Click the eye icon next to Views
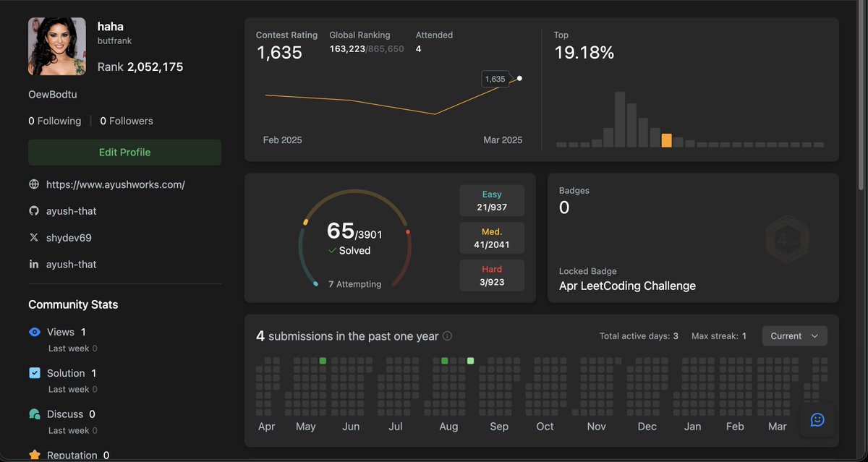The width and height of the screenshot is (868, 462). click(x=34, y=332)
